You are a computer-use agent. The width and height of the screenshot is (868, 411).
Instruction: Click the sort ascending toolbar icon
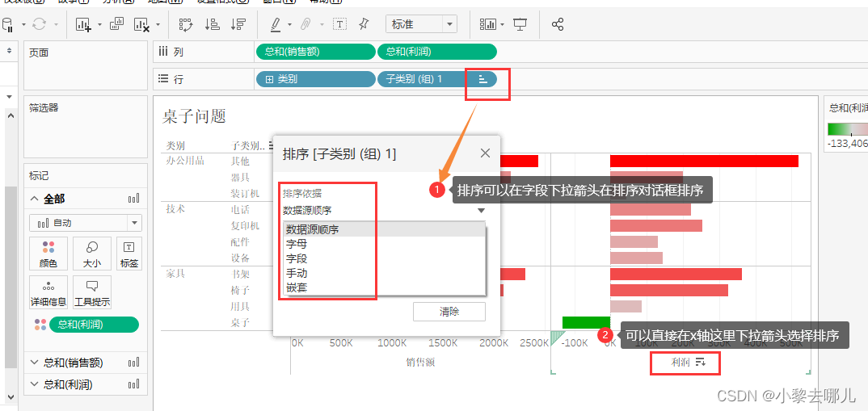click(x=212, y=24)
